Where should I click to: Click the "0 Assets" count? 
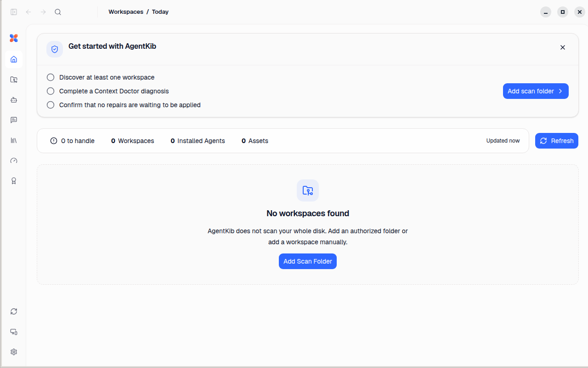pos(255,141)
